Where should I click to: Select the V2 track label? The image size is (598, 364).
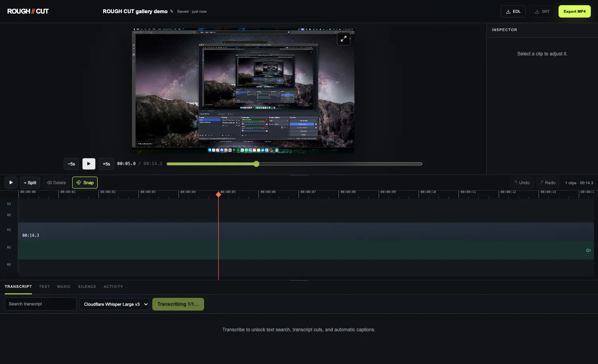click(x=9, y=215)
